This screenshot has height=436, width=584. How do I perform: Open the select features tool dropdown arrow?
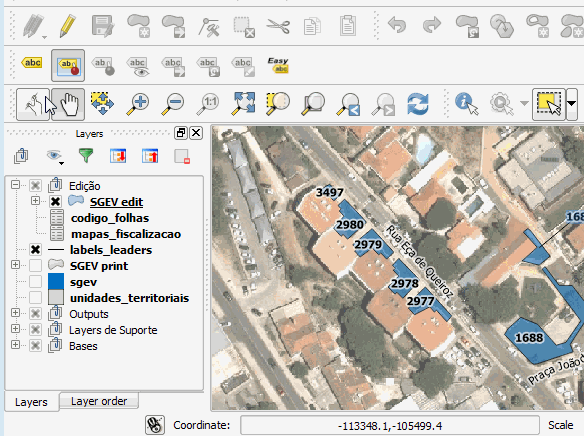coord(572,104)
